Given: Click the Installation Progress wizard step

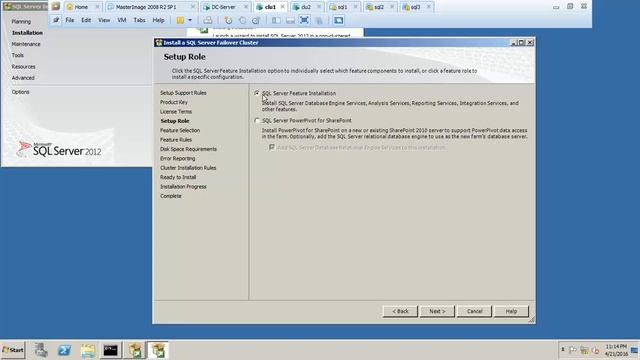Looking at the screenshot, I should pyautogui.click(x=183, y=187).
